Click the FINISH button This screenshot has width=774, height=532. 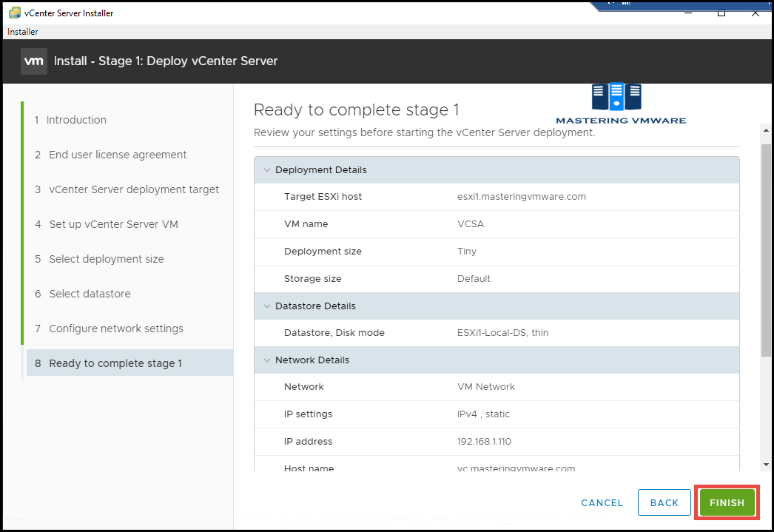click(x=726, y=502)
